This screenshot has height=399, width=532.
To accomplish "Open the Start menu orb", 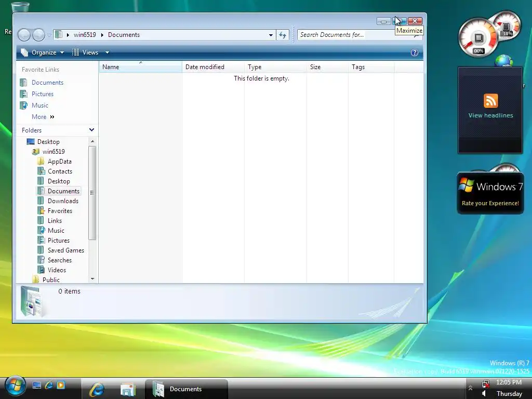I will point(15,386).
